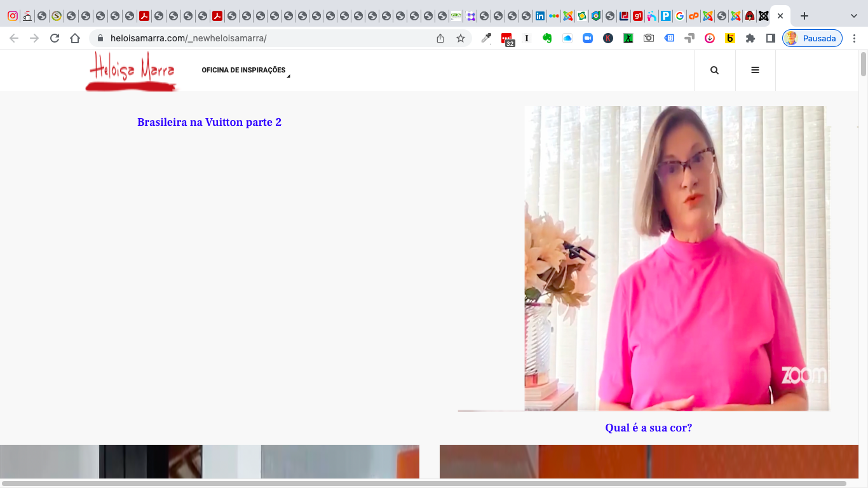Open the Qual é a sua cor? link
The height and width of the screenshot is (488, 868).
[649, 428]
